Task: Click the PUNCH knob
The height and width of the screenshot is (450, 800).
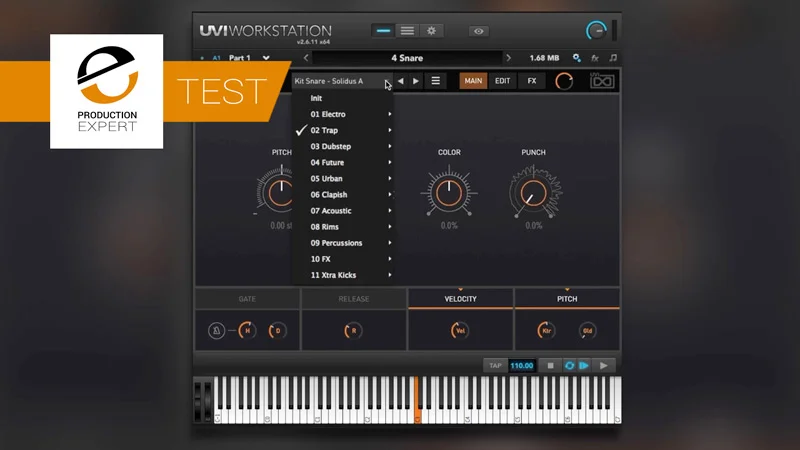Action: click(534, 193)
